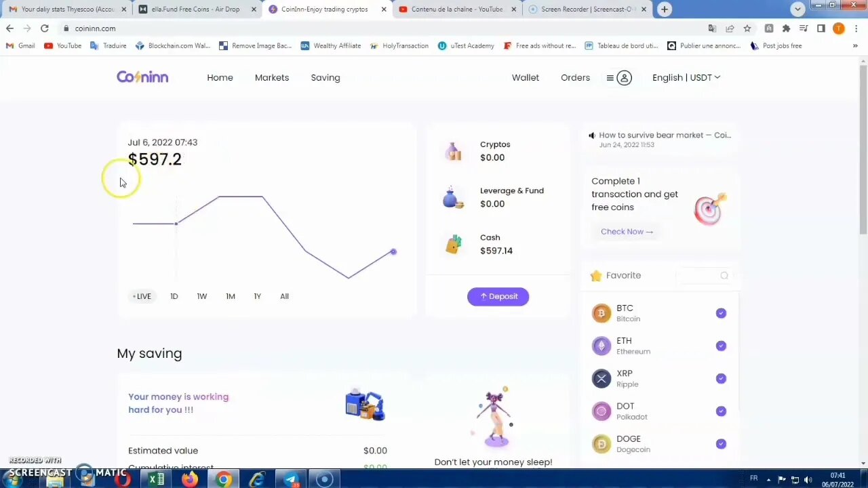Viewport: 868px width, 488px height.
Task: Click the target reward icon
Action: pyautogui.click(x=710, y=209)
